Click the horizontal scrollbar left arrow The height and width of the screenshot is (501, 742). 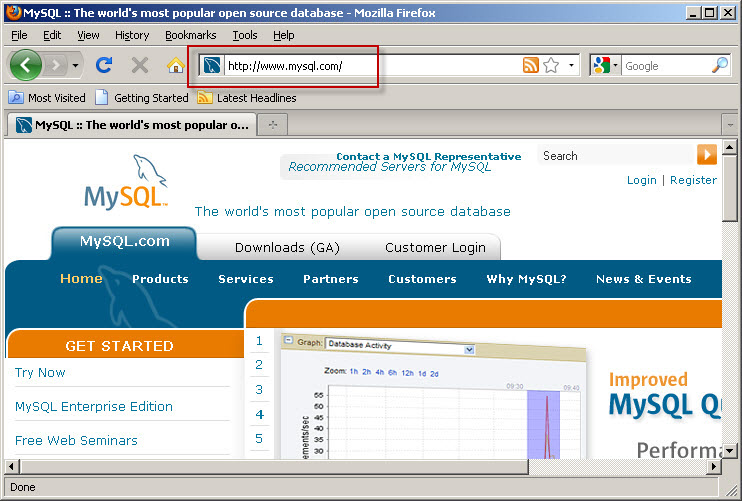12,466
